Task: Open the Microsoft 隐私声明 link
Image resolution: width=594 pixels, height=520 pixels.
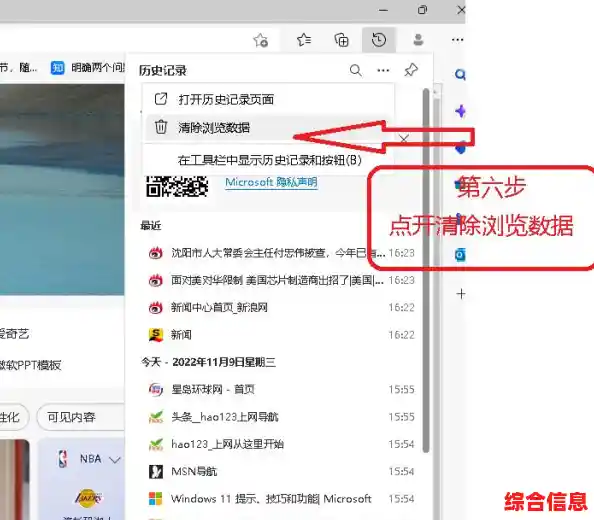Action: point(271,182)
